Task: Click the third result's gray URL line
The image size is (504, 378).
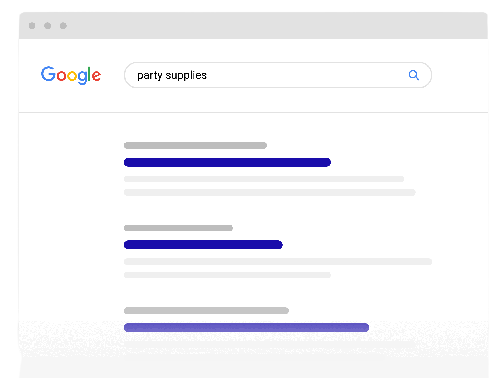Action: [206, 311]
